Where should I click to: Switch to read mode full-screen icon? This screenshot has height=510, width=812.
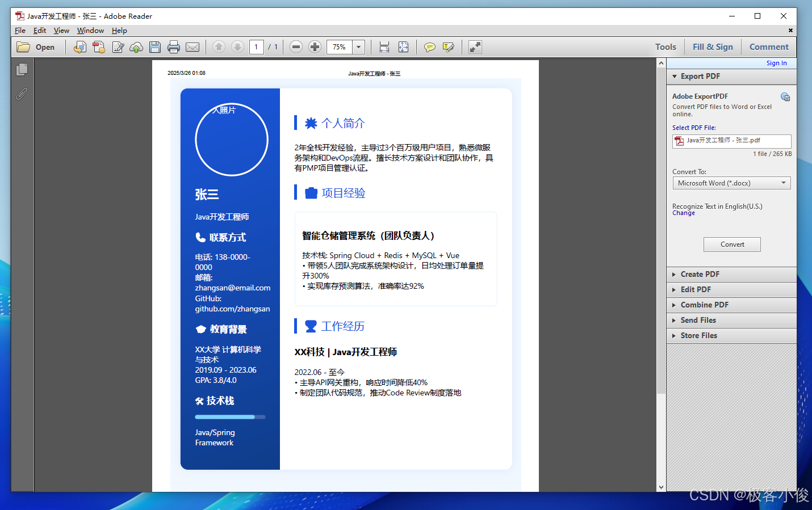pos(475,47)
